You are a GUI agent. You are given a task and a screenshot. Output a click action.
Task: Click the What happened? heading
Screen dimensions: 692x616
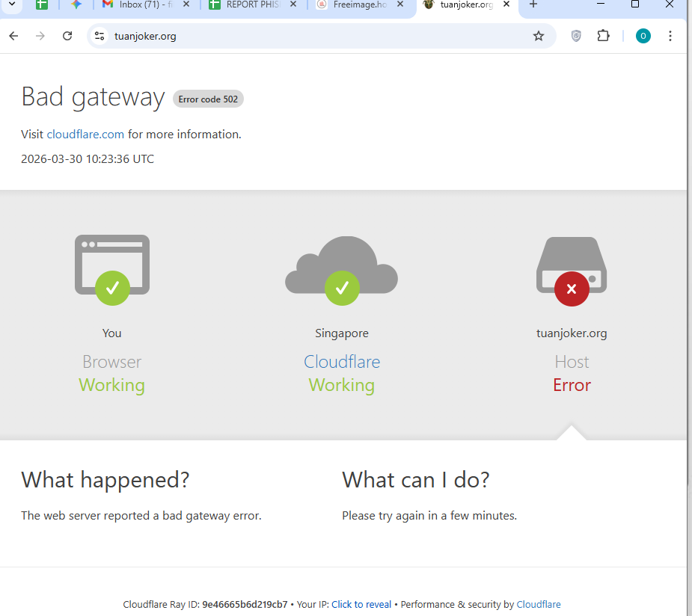[105, 480]
